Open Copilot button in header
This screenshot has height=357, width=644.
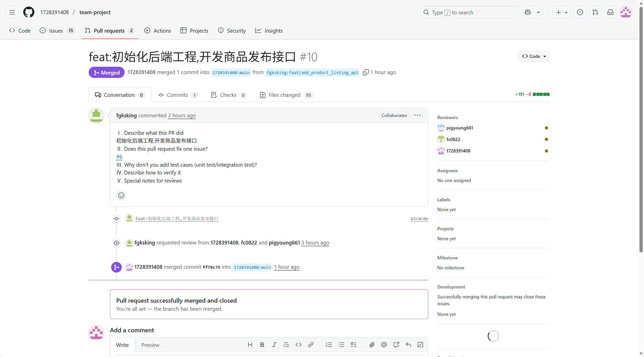(x=528, y=12)
